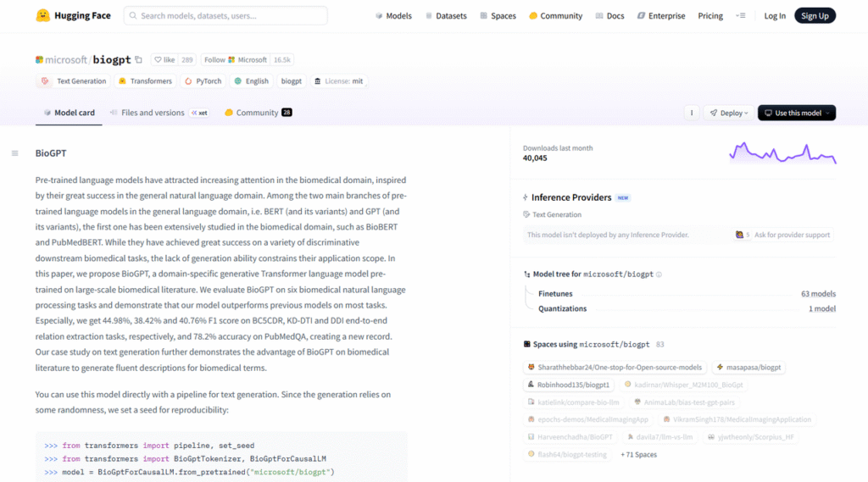Click the model tree info icon
The image size is (868, 482).
659,274
